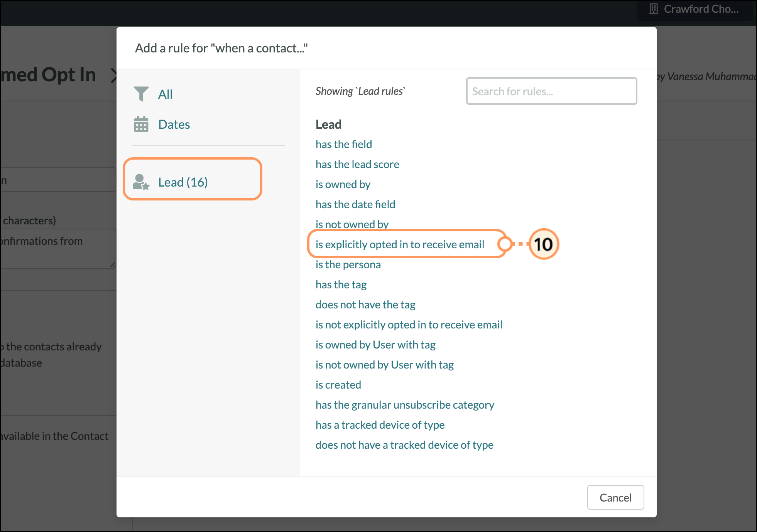This screenshot has width=757, height=532.
Task: Select the Dates rules category
Action: (174, 125)
